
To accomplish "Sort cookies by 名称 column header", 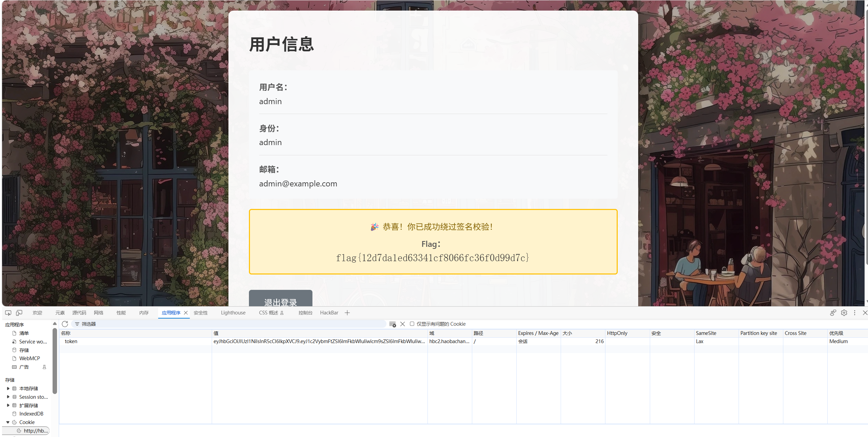I will [135, 333].
